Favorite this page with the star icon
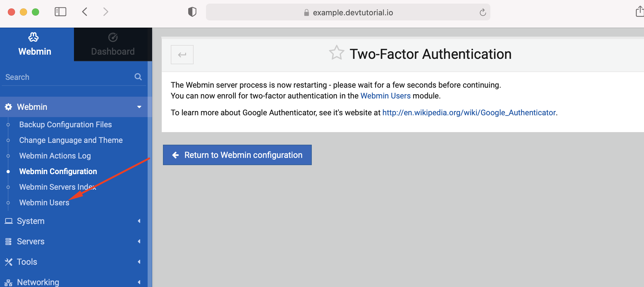644x287 pixels. pyautogui.click(x=336, y=53)
